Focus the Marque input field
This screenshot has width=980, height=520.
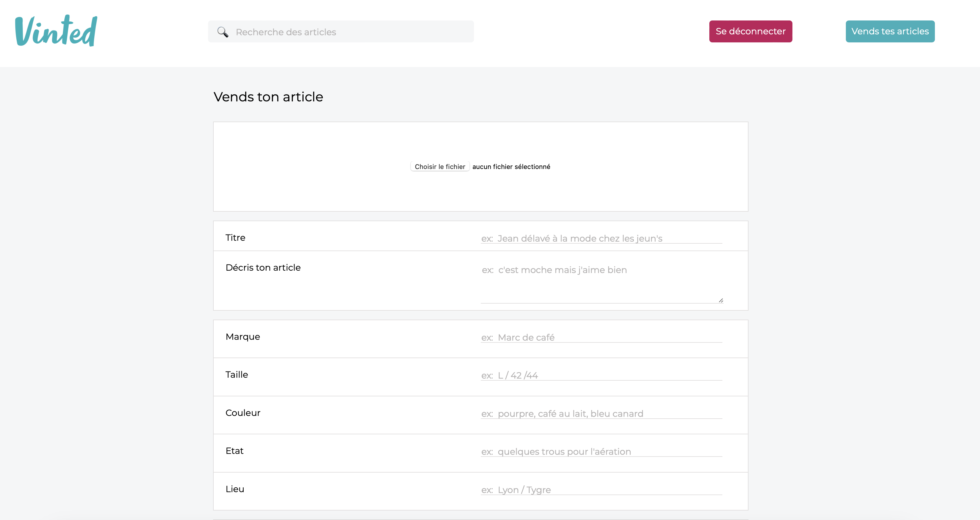[x=600, y=338]
